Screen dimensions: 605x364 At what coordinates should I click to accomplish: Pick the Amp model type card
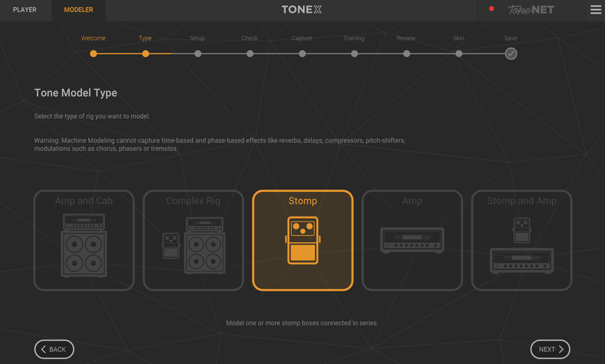pyautogui.click(x=412, y=240)
